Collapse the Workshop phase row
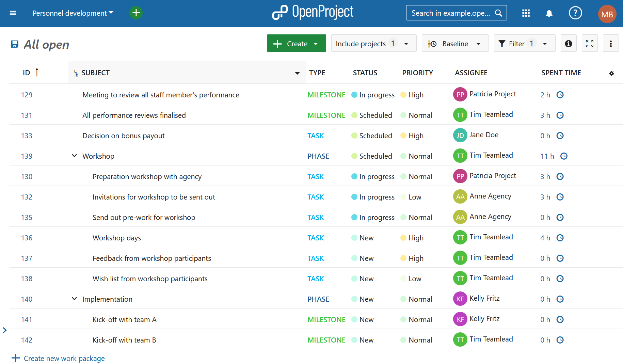The height and width of the screenshot is (364, 623). click(74, 156)
